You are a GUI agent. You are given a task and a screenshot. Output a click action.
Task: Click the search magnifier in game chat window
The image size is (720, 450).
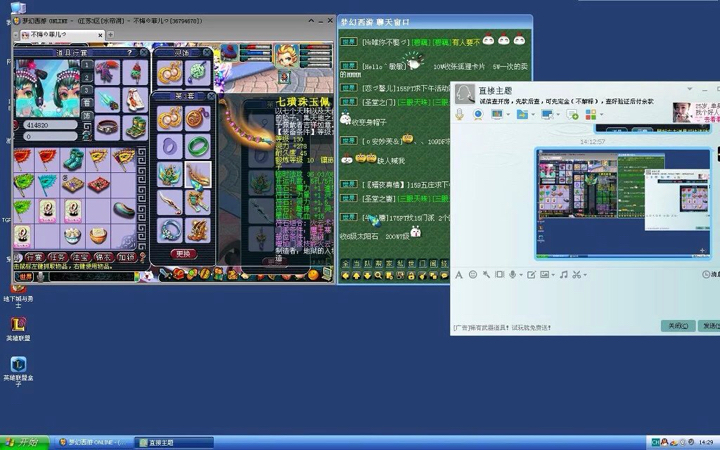coord(377,276)
